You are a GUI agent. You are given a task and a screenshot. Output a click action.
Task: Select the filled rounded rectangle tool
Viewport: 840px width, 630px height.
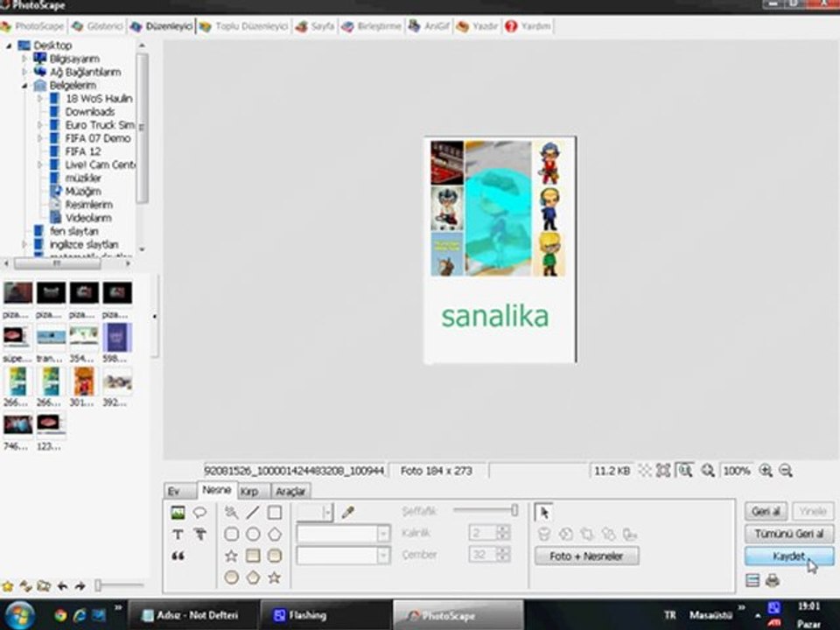[x=274, y=556]
